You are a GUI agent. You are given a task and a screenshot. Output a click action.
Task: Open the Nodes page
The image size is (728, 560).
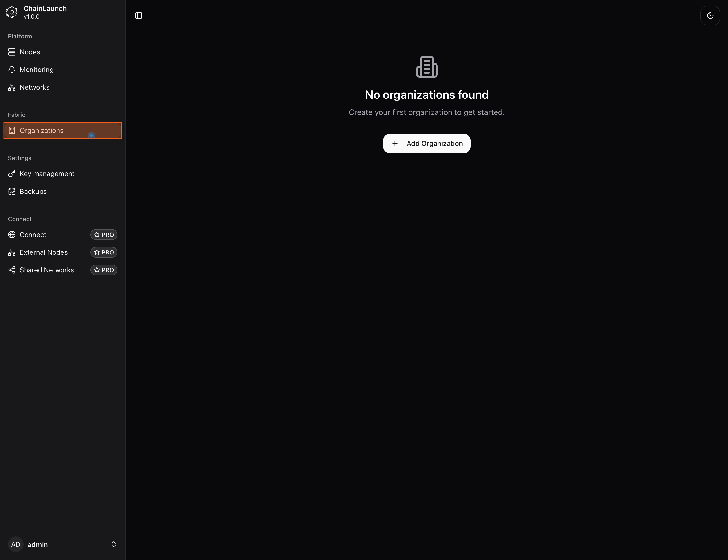pos(30,52)
